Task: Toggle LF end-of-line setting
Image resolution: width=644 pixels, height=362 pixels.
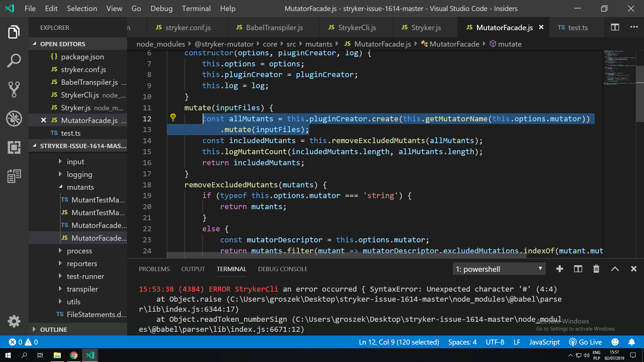Action: [517, 342]
